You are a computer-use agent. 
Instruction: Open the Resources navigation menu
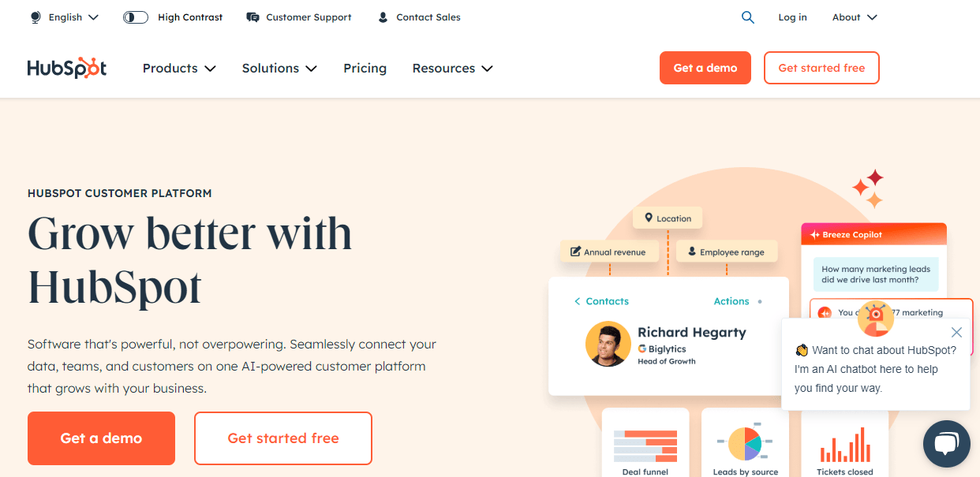452,69
